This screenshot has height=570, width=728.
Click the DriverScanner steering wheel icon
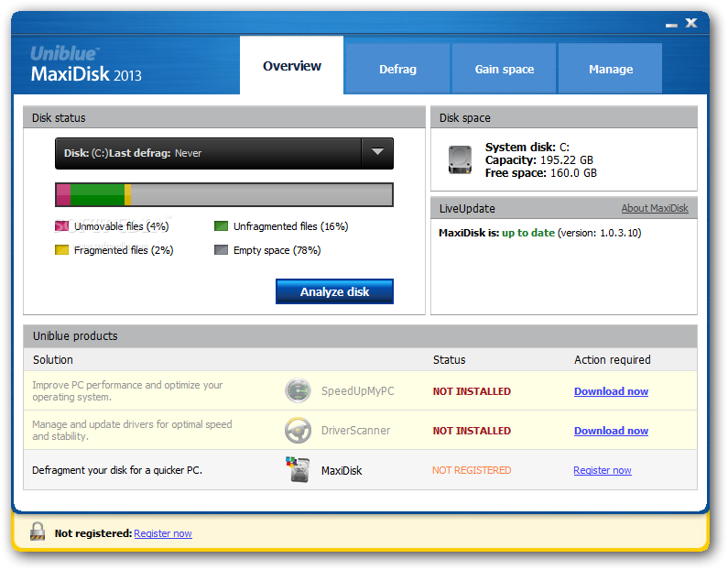[x=298, y=431]
